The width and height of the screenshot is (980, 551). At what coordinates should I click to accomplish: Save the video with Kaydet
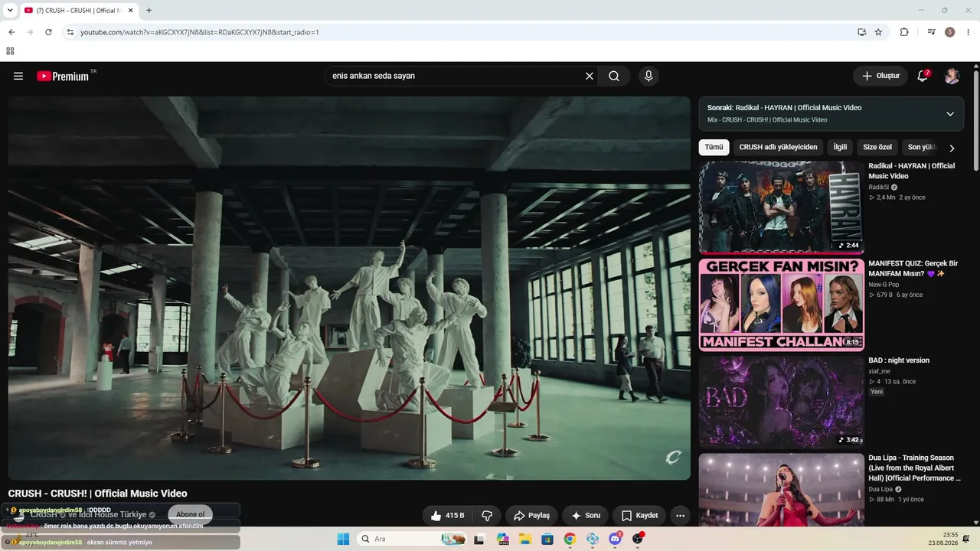[640, 516]
